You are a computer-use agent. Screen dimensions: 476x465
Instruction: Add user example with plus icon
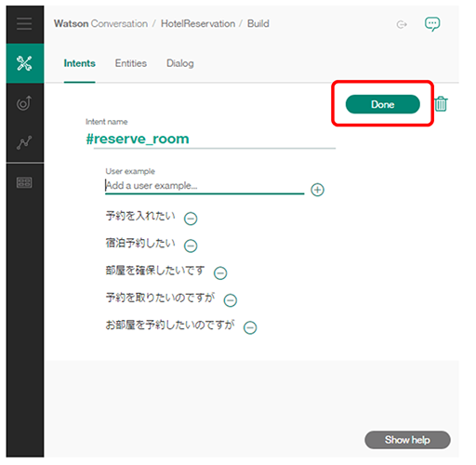[317, 190]
